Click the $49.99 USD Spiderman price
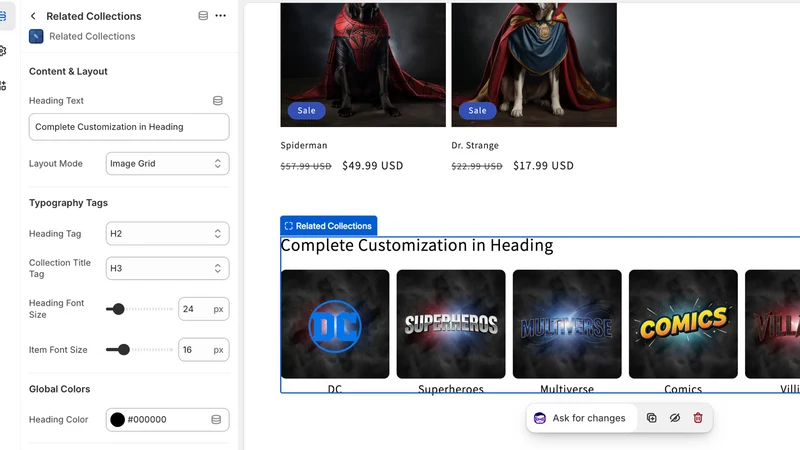 tap(372, 166)
